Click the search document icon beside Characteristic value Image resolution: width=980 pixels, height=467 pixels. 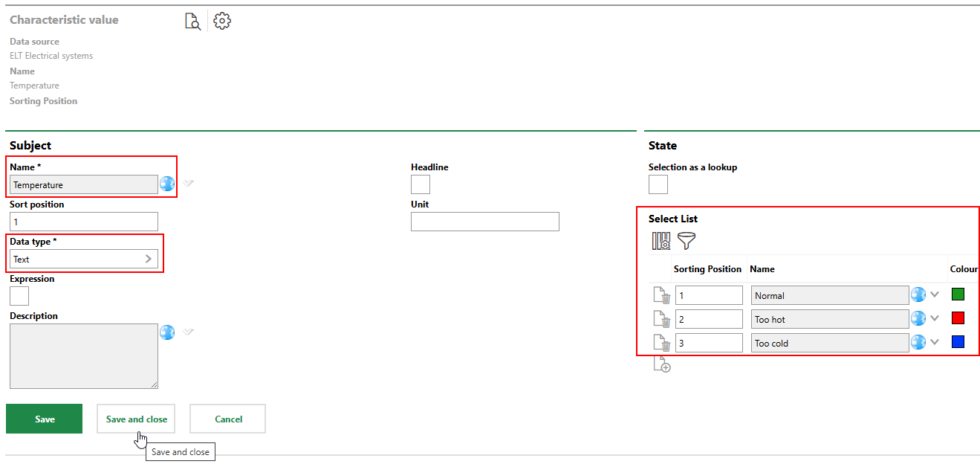coord(192,22)
